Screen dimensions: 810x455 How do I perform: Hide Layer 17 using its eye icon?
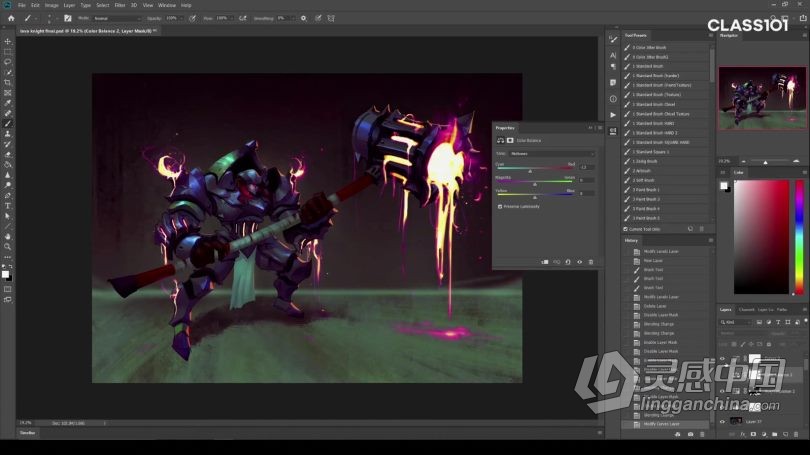click(x=723, y=421)
